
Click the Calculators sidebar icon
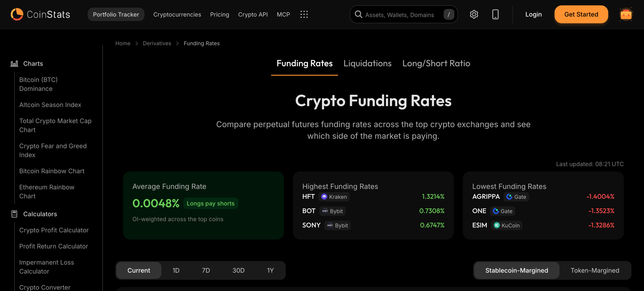click(x=14, y=214)
